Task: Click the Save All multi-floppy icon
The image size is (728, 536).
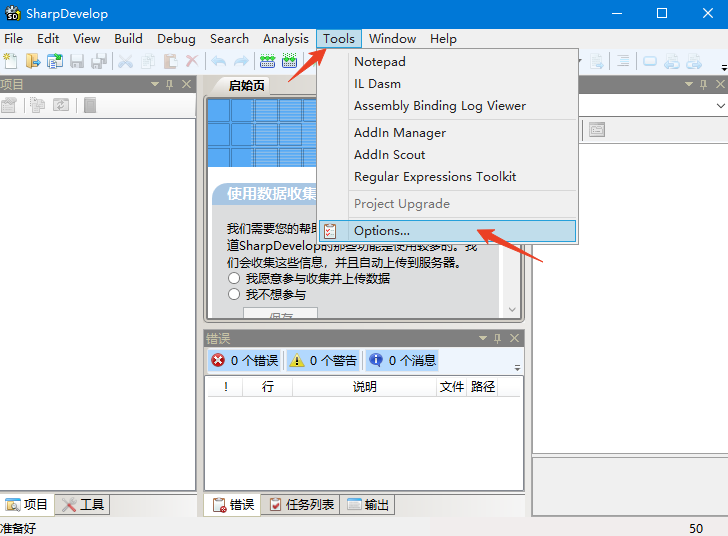Action: point(99,61)
